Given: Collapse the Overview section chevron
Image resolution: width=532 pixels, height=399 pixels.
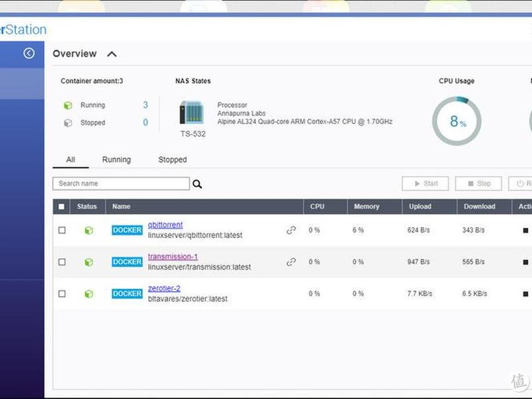Looking at the screenshot, I should (112, 54).
